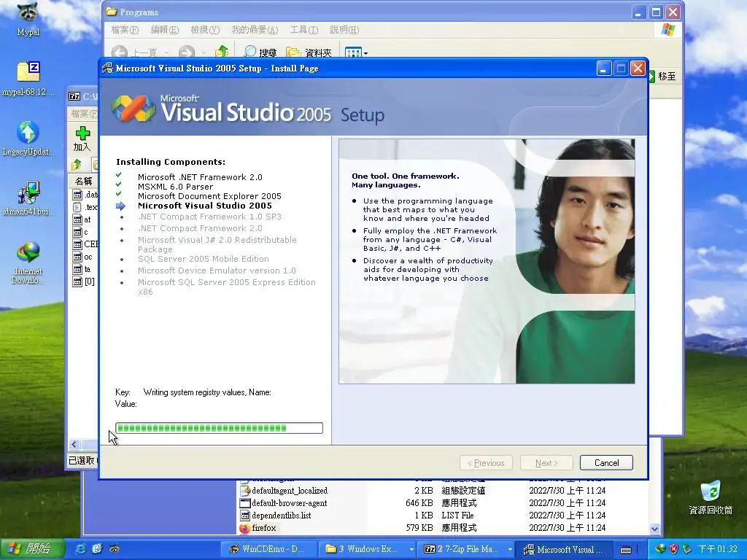
Task: Click Views icon in Programs window toolbar
Action: coord(353,52)
